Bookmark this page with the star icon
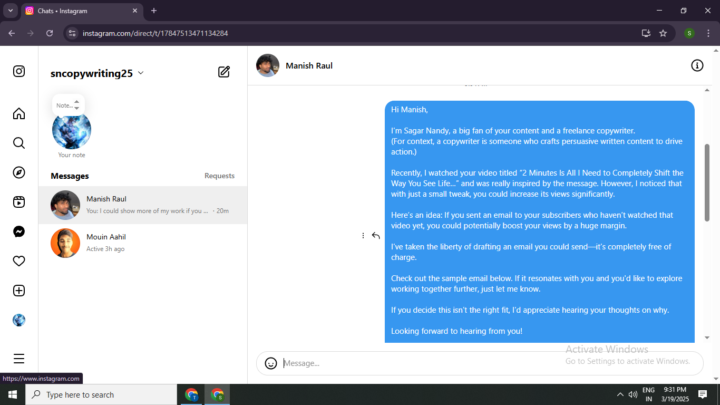The height and width of the screenshot is (405, 720). click(663, 33)
